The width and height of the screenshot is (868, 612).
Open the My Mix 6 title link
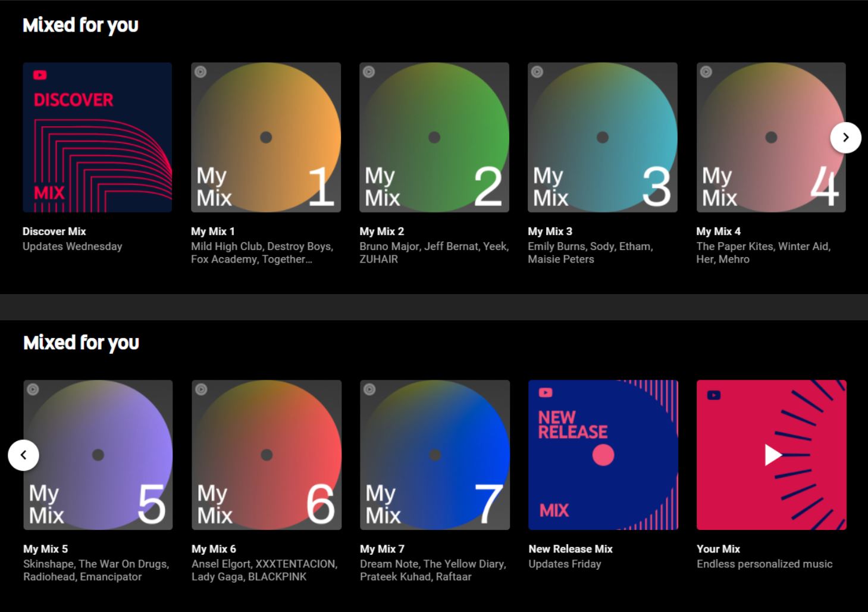pos(214,549)
